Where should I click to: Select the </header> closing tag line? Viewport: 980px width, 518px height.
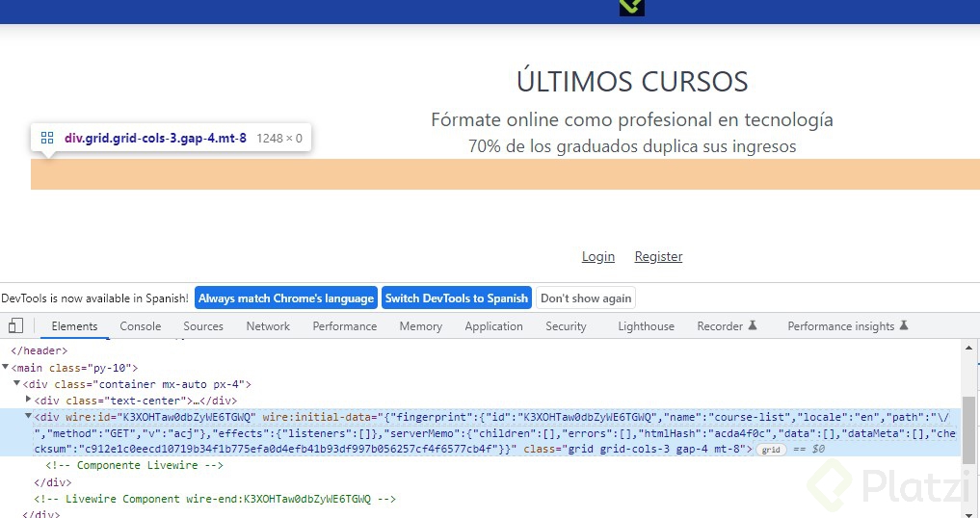(39, 350)
